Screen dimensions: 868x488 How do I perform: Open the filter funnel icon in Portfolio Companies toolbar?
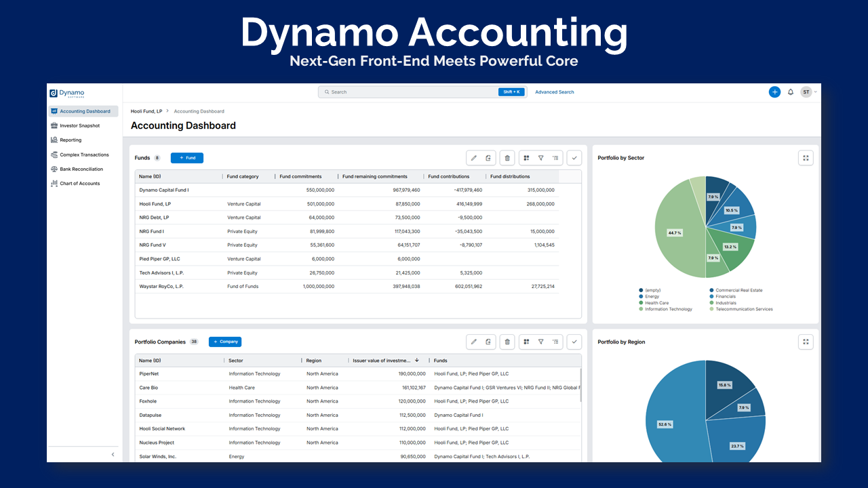point(540,342)
